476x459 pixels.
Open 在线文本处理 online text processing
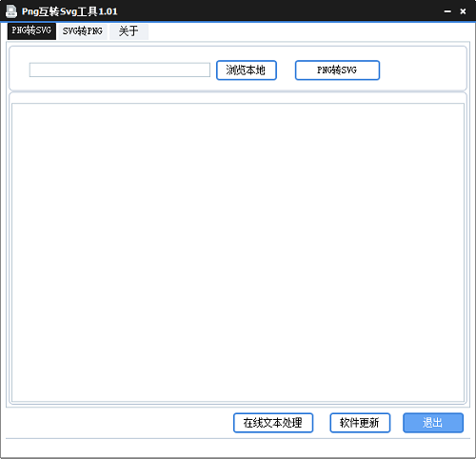(273, 423)
